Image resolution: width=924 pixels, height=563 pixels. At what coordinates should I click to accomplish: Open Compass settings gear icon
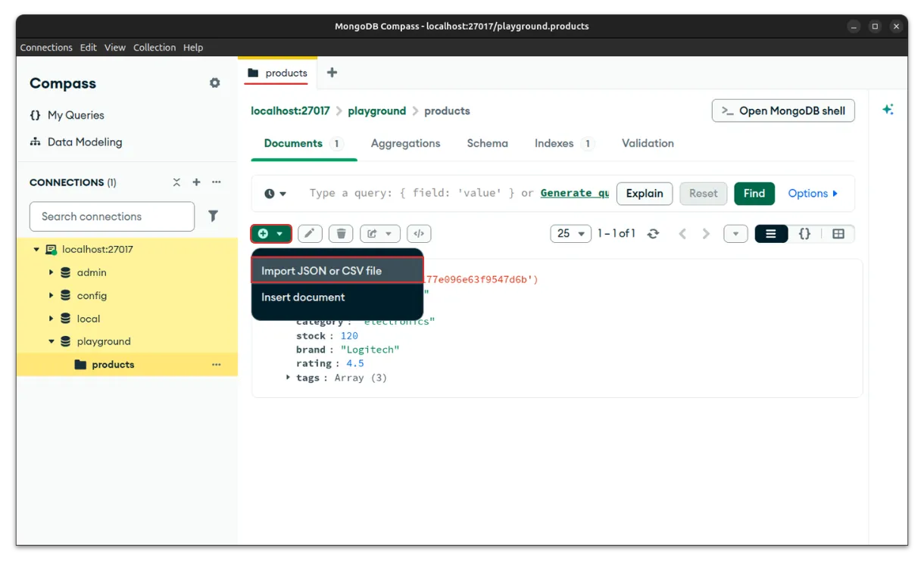click(x=215, y=83)
